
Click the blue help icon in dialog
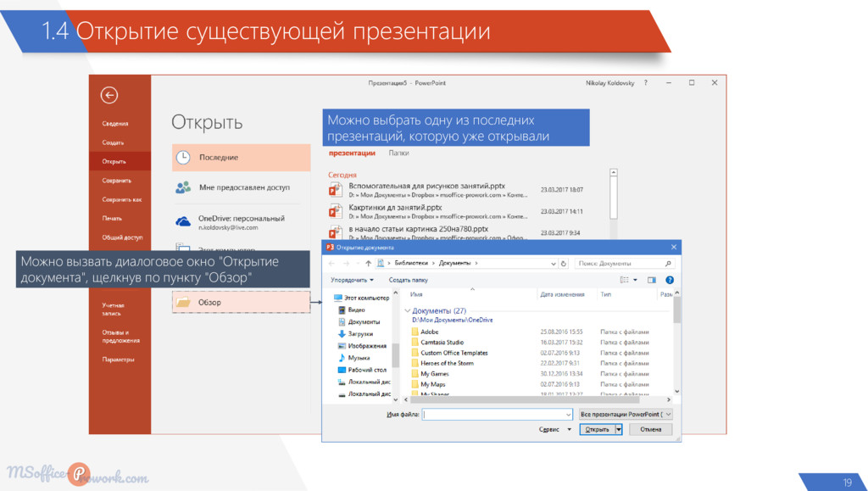(x=670, y=280)
